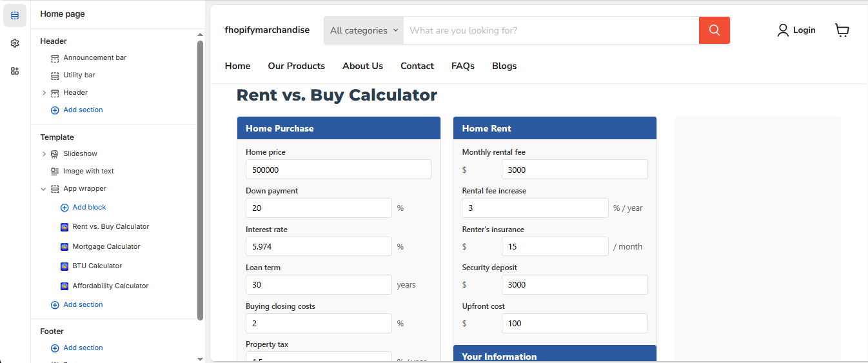Click the orange search magnifier button
The image size is (868, 363).
point(714,30)
